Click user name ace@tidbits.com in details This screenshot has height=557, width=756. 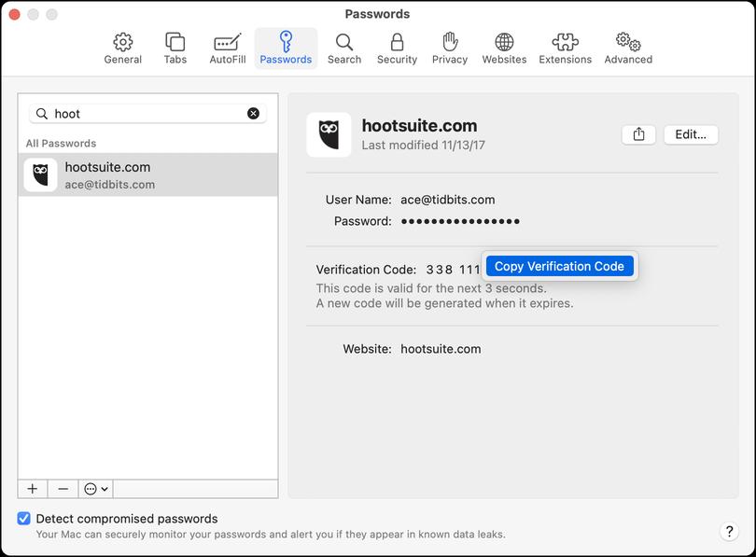(x=447, y=200)
